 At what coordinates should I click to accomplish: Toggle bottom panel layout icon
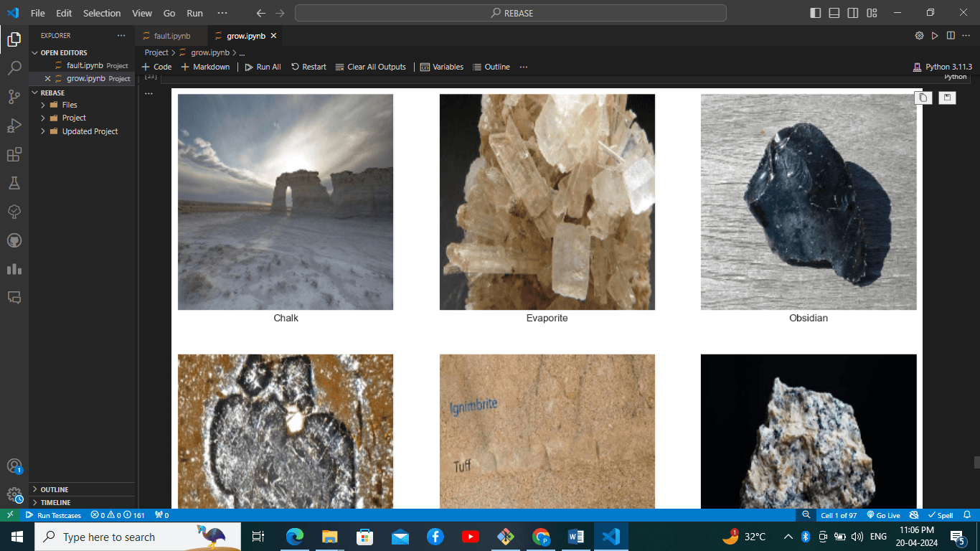(834, 13)
